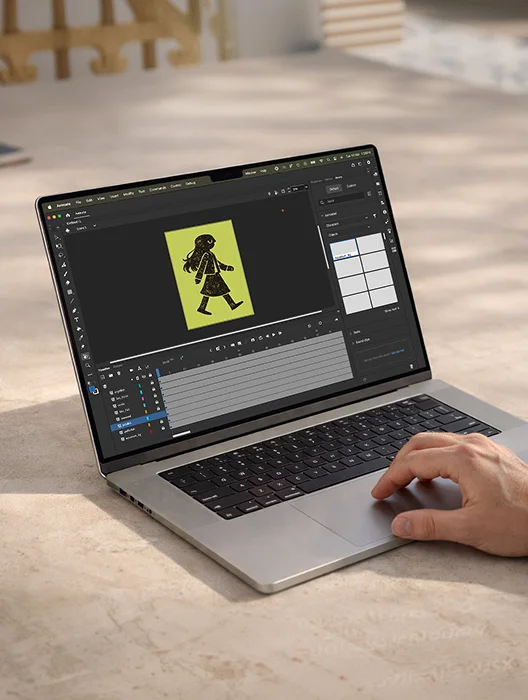The width and height of the screenshot is (528, 700).
Task: Toggle the loop playback button
Action: (261, 338)
